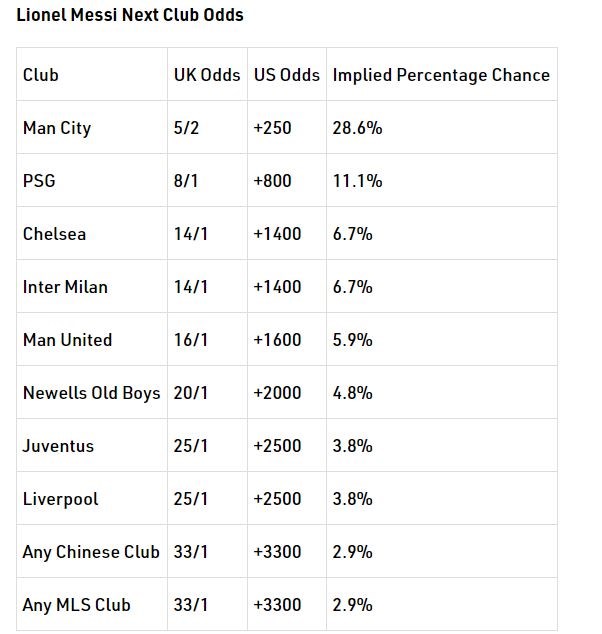
Task: Select the 'Inter Milan' club cell
Action: point(65,287)
